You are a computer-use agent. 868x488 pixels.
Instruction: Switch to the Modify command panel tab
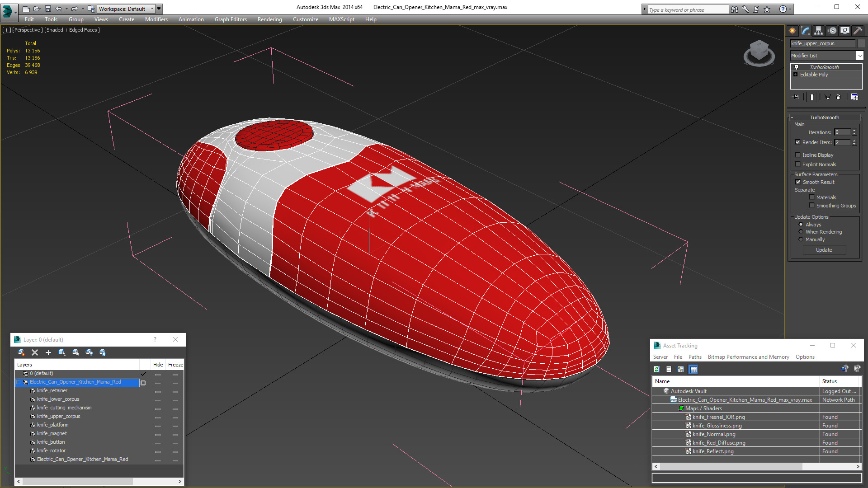(805, 31)
